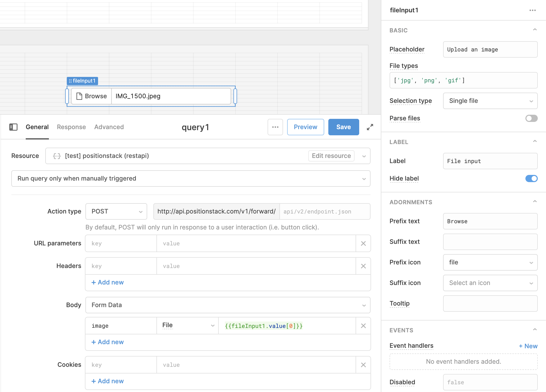
Task: Click the Headers value field
Action: [256, 266]
